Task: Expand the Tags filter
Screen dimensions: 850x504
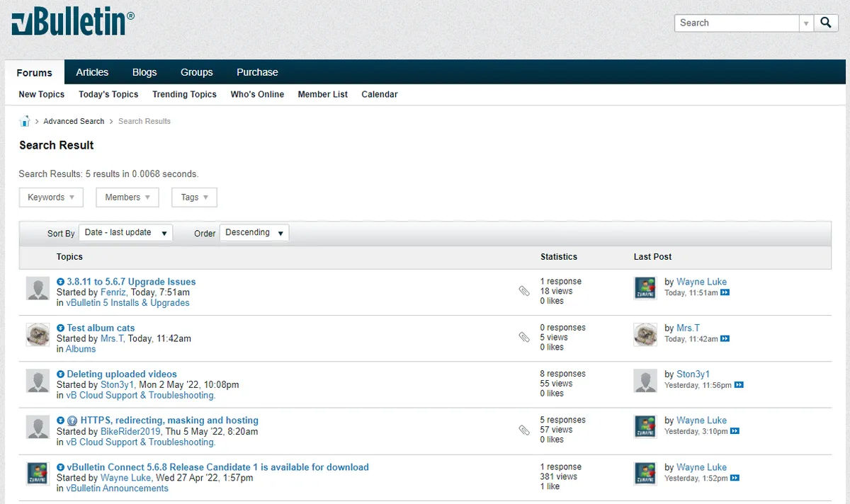Action: [x=194, y=197]
